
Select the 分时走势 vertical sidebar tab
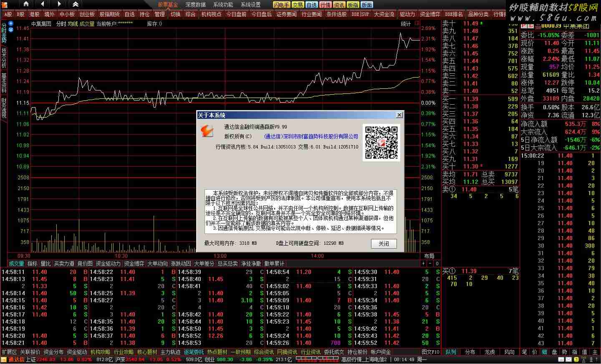[4, 33]
